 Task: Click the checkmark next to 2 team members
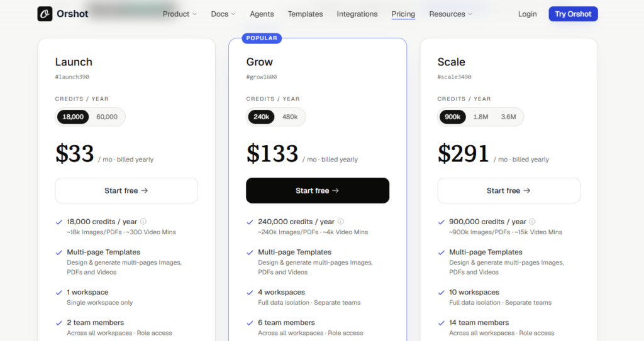pos(58,323)
